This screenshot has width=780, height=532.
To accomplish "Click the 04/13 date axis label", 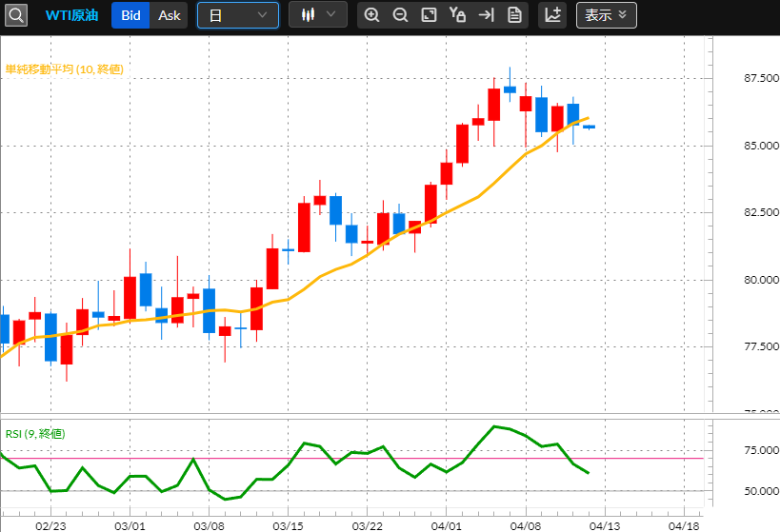I will (605, 526).
